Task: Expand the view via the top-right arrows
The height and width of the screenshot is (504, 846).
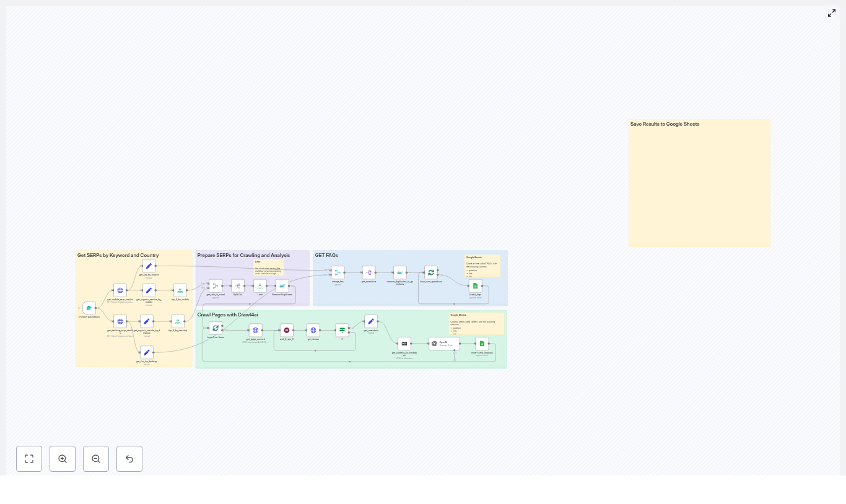Action: [x=832, y=13]
